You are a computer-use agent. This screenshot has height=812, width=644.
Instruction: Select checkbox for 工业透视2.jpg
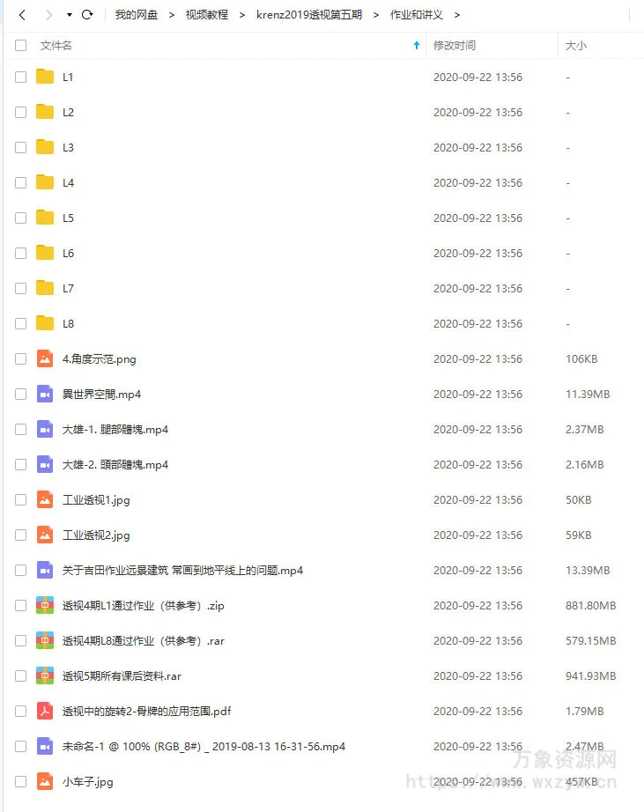21,535
